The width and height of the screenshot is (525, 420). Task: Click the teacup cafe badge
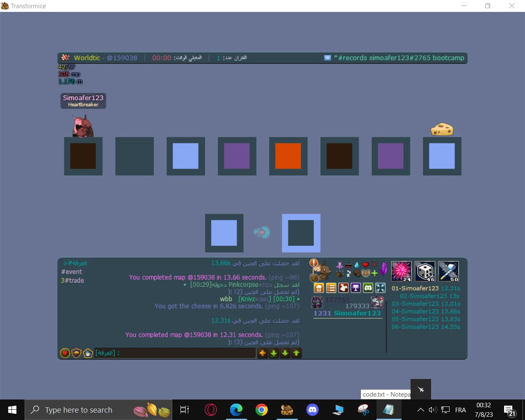click(88, 353)
